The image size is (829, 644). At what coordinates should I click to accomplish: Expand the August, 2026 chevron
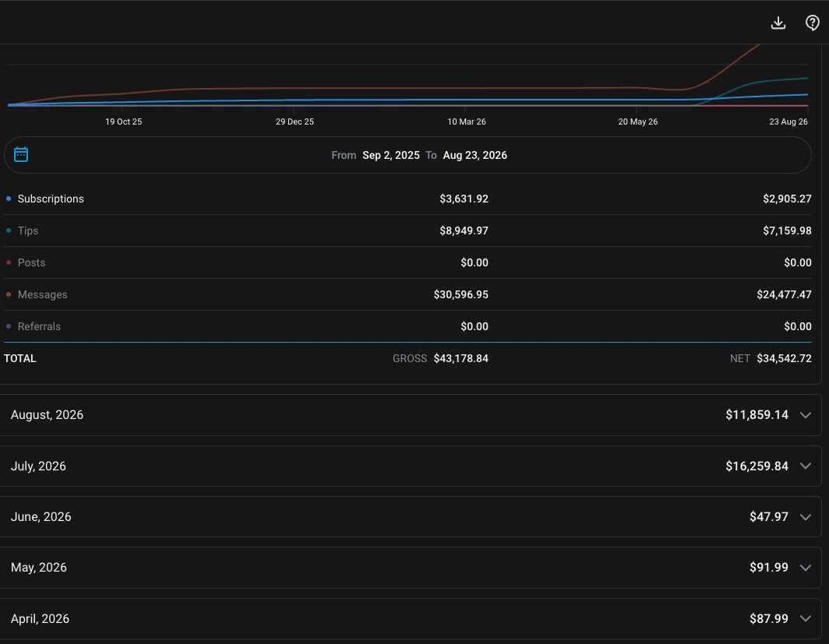coord(805,415)
